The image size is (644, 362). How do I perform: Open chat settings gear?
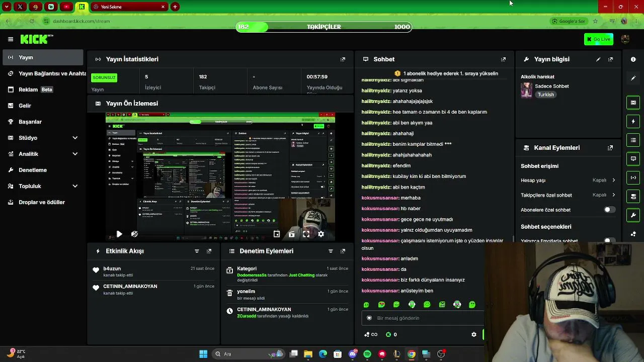(x=474, y=334)
